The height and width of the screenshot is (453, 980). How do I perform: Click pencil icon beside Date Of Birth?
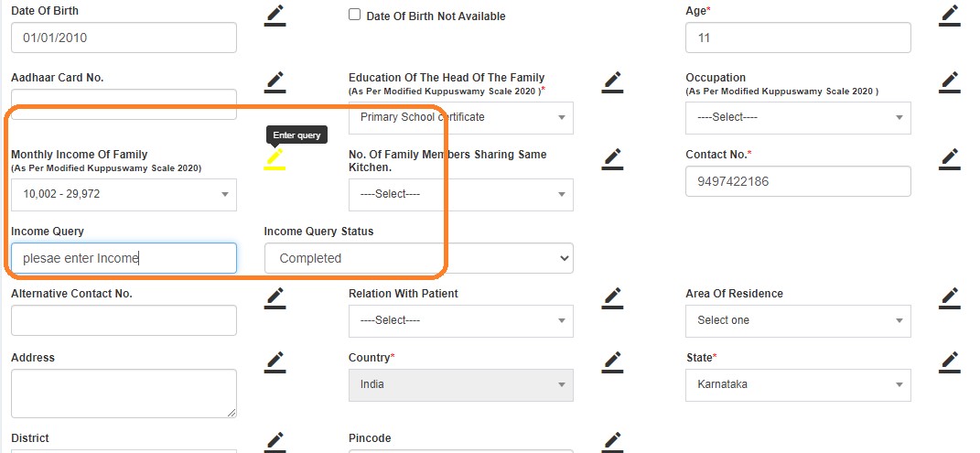click(x=275, y=15)
